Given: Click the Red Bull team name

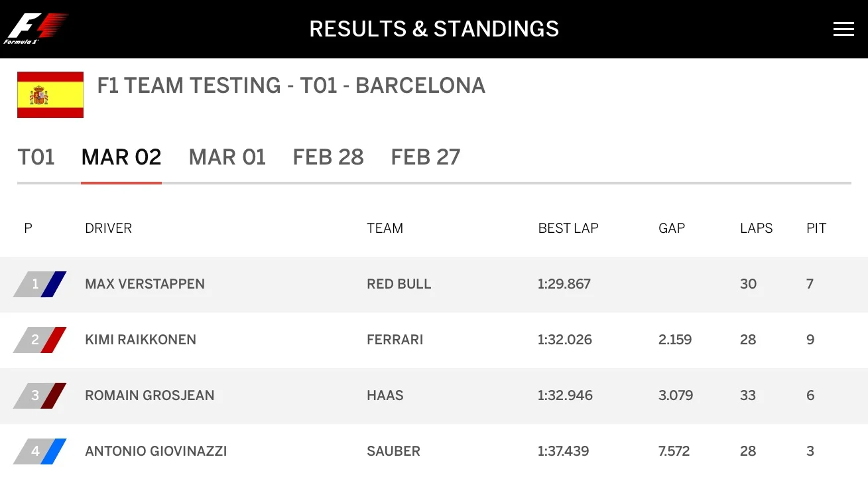Looking at the screenshot, I should pyautogui.click(x=399, y=284).
